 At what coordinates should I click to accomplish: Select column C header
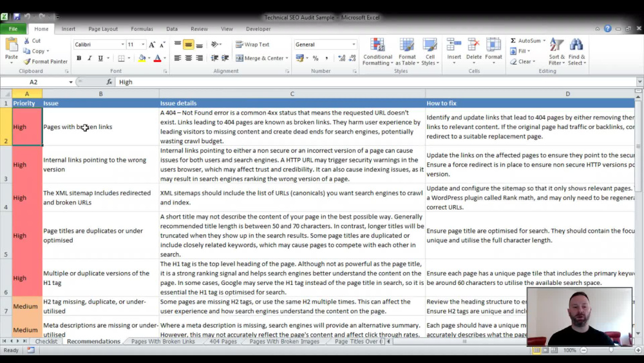(x=292, y=93)
